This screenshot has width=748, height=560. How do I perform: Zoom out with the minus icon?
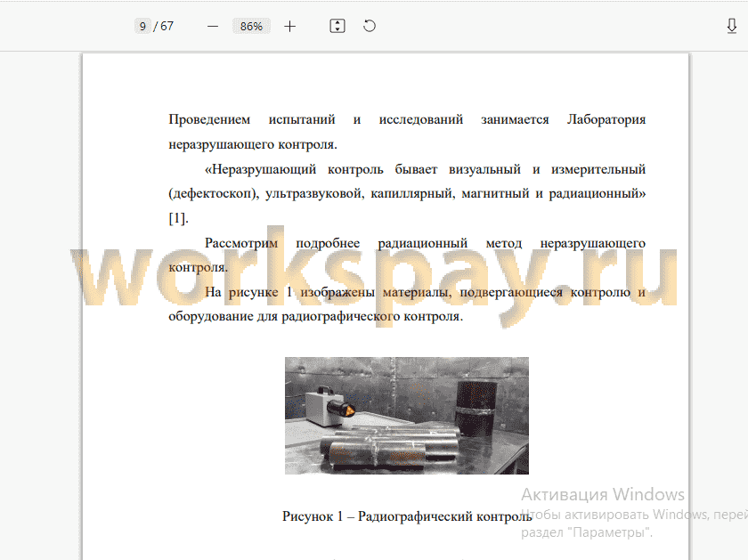pos(213,26)
